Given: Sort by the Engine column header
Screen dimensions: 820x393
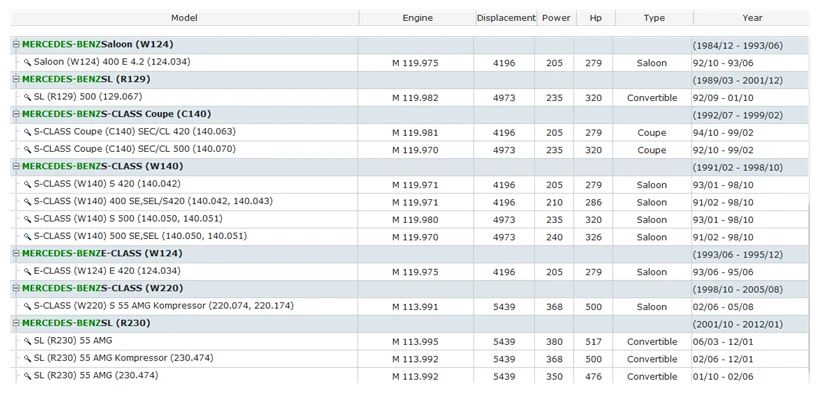Looking at the screenshot, I should [x=417, y=18].
